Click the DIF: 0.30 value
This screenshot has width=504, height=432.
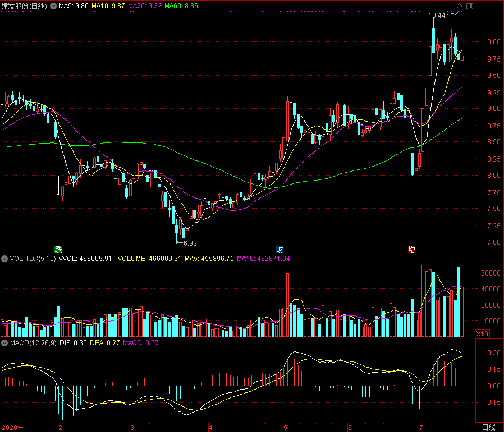point(73,343)
